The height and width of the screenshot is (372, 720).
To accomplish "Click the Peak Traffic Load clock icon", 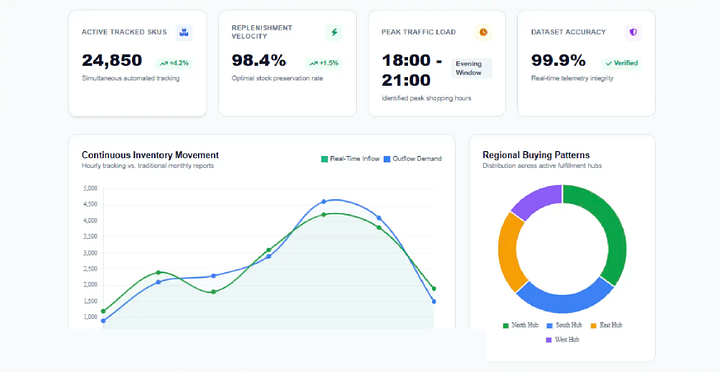I will (x=484, y=32).
